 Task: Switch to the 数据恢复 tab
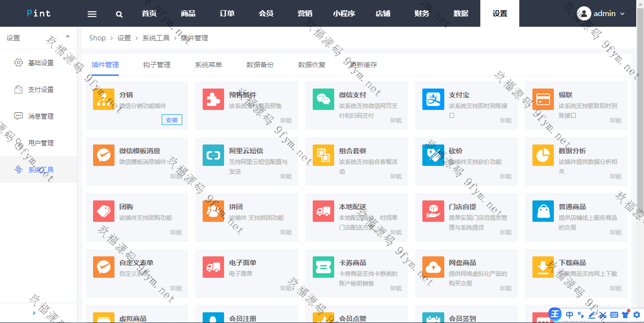pyautogui.click(x=312, y=65)
